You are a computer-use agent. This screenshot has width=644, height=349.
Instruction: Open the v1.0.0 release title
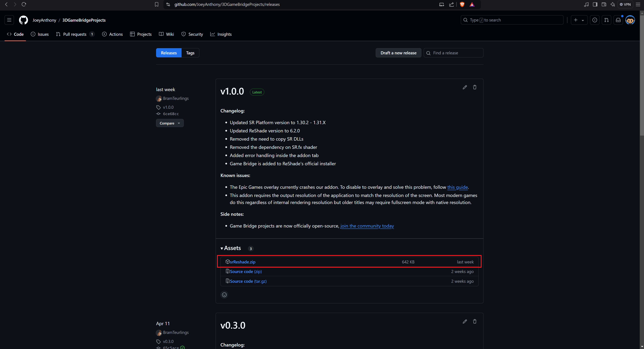[x=232, y=91]
